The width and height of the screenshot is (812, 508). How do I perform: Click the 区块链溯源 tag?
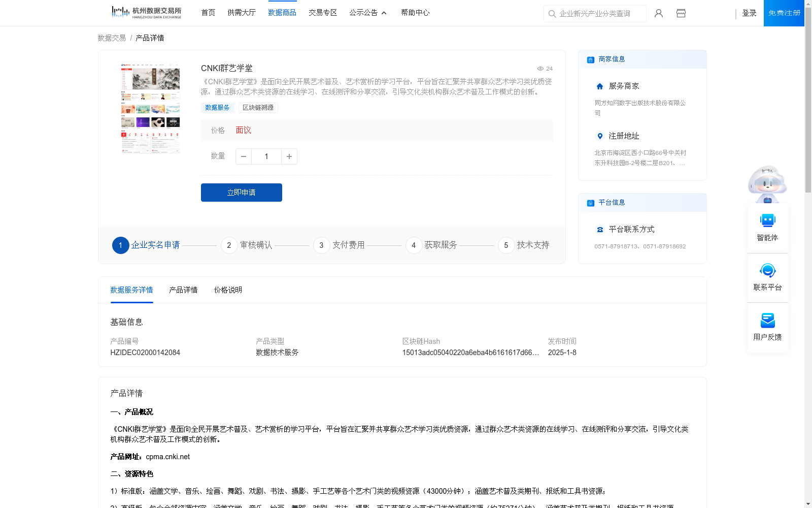(x=258, y=108)
